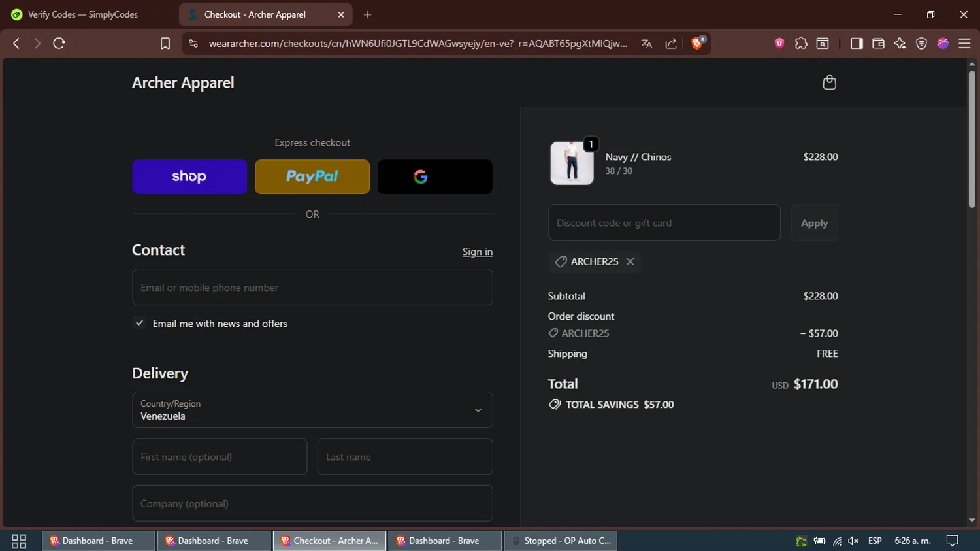Viewport: 980px width, 551px height.
Task: Remove the ARCHER25 discount tag
Action: coord(630,261)
